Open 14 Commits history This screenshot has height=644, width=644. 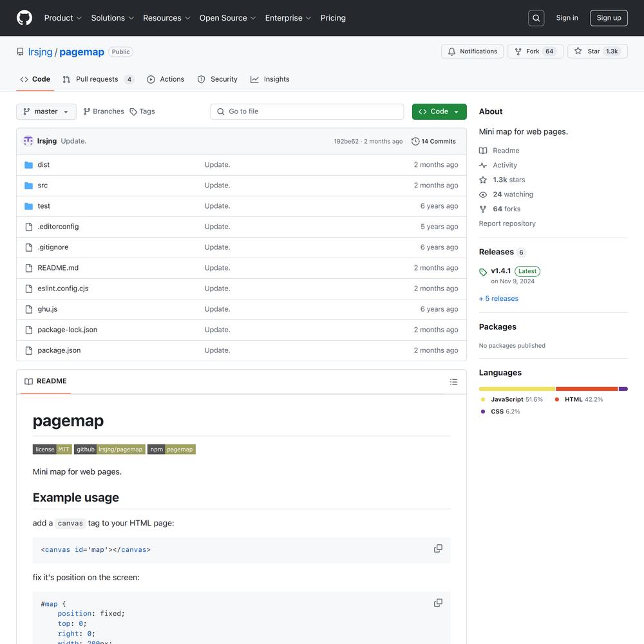[433, 141]
